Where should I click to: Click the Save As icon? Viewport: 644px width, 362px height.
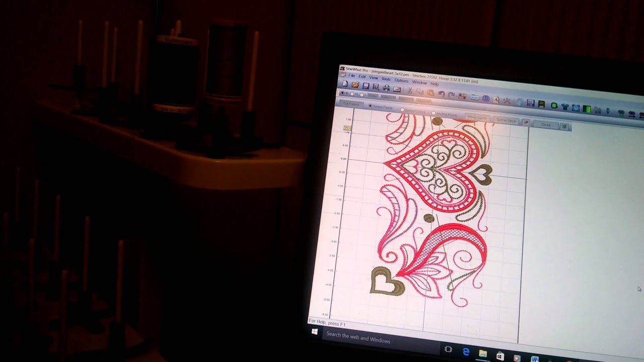click(375, 87)
